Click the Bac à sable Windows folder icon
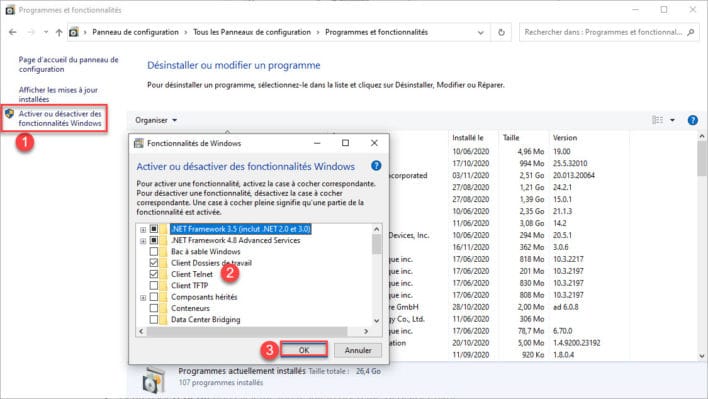This screenshot has height=399, width=708. (163, 251)
